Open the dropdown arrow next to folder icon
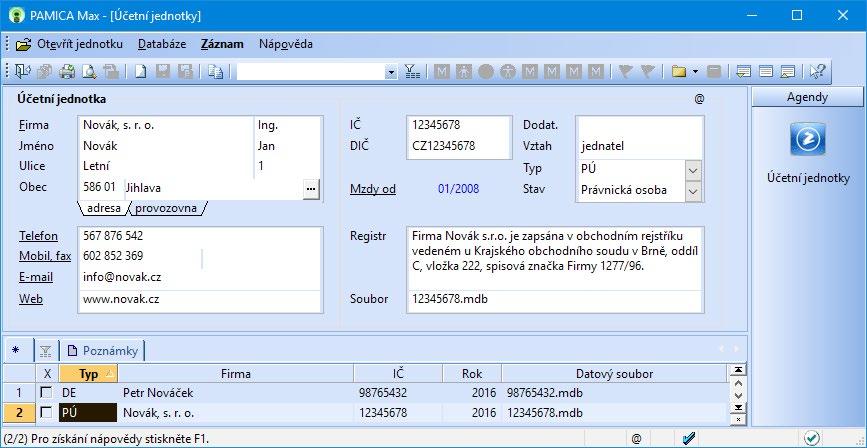867x448 pixels. [695, 71]
